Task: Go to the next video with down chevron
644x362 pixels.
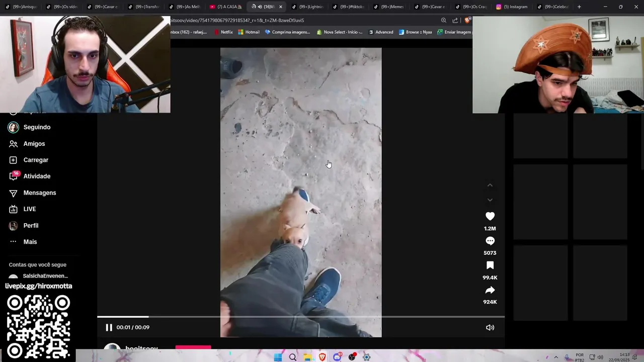Action: tap(490, 200)
